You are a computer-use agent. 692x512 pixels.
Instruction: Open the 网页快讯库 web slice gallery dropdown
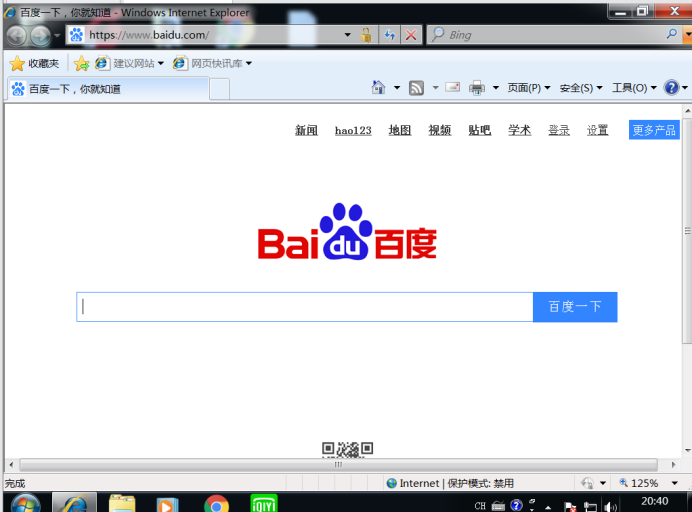[213, 64]
